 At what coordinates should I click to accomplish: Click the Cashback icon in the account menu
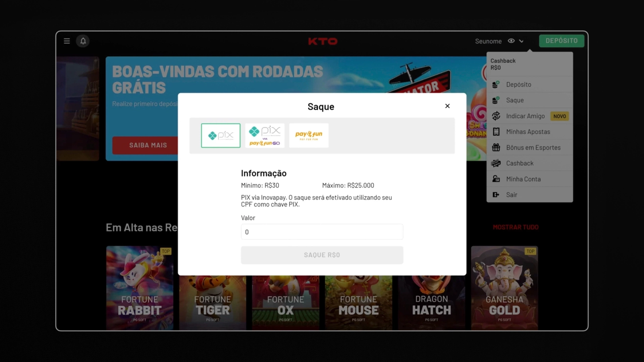(496, 163)
